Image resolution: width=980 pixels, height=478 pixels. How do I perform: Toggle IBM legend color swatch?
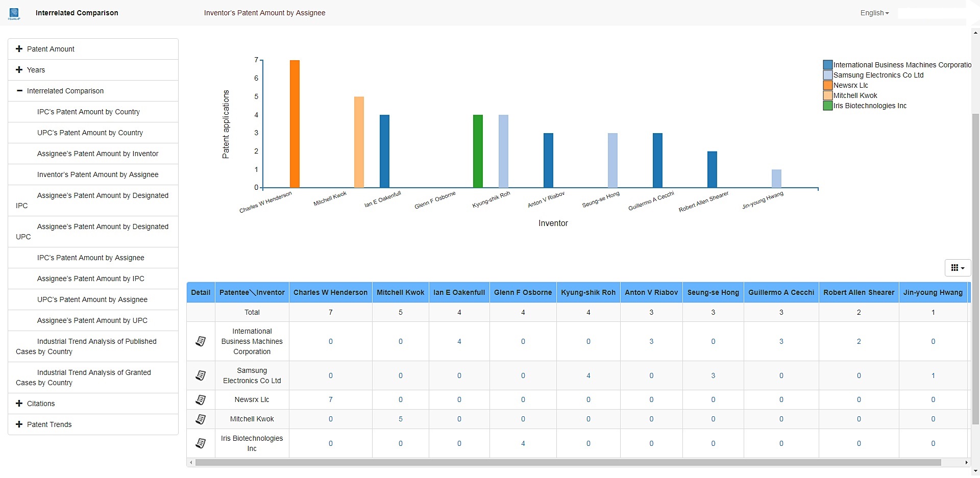point(828,65)
